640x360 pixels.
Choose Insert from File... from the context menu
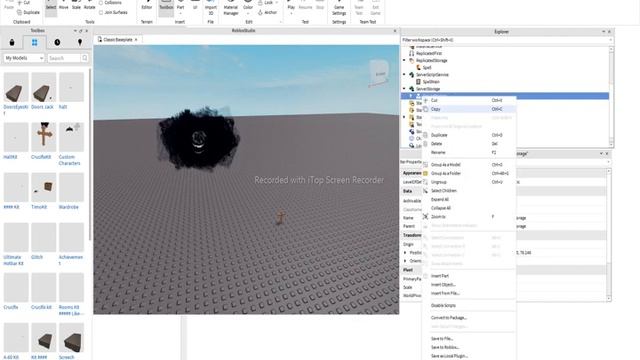coord(469,293)
